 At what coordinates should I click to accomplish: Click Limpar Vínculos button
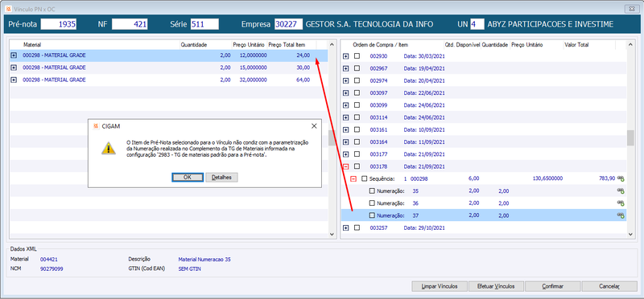coord(440,286)
